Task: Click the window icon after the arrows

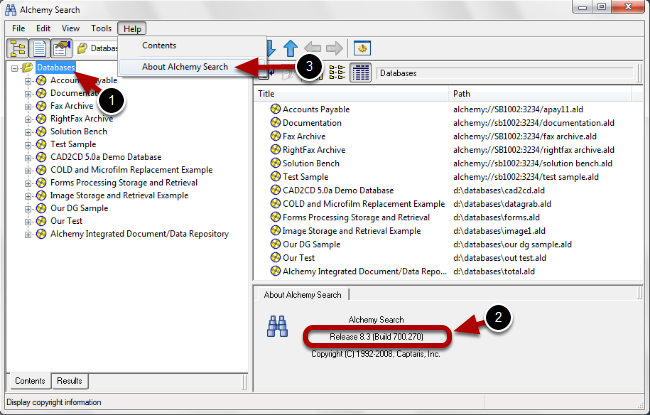Action: pyautogui.click(x=362, y=48)
